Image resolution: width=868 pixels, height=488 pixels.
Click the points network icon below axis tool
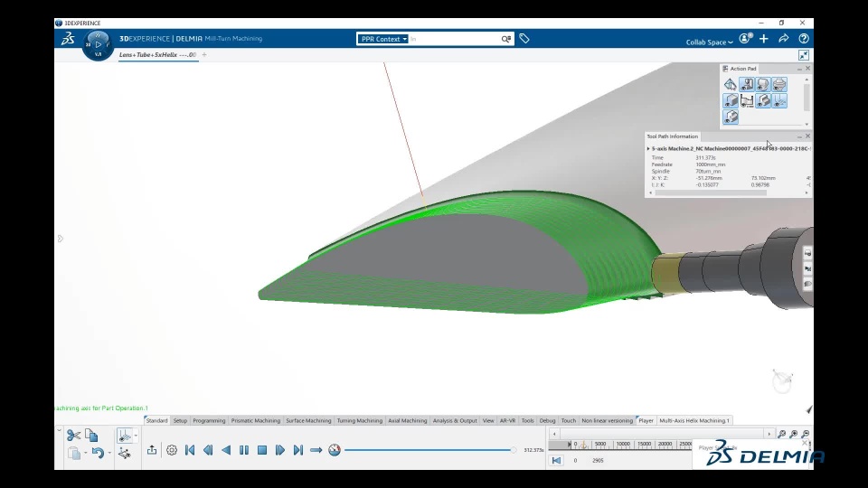coord(125,453)
